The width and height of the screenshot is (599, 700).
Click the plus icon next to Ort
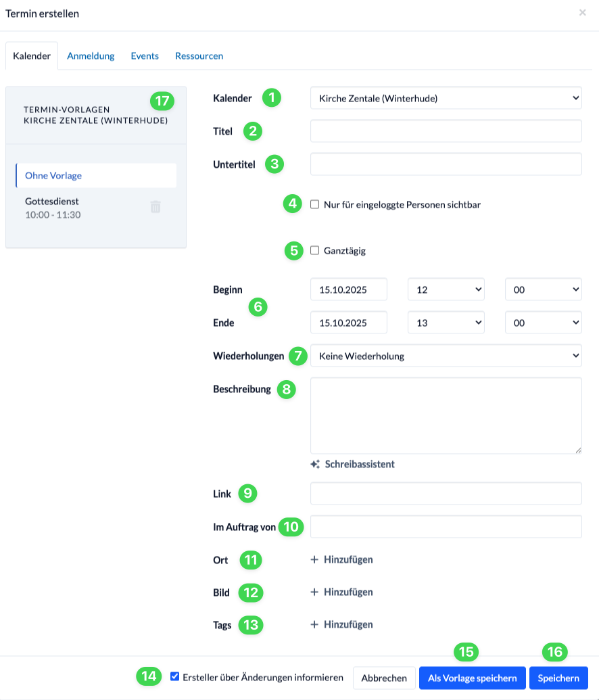coord(314,559)
